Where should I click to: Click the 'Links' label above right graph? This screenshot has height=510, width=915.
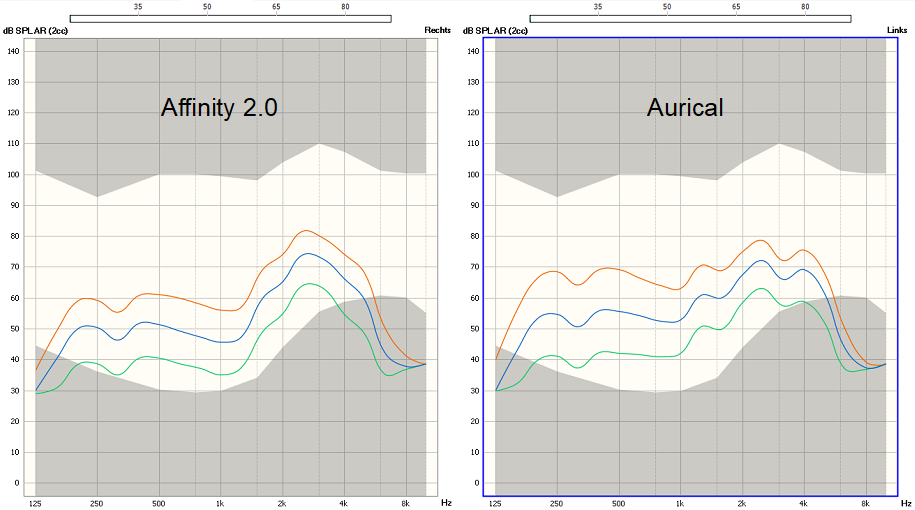coord(897,31)
